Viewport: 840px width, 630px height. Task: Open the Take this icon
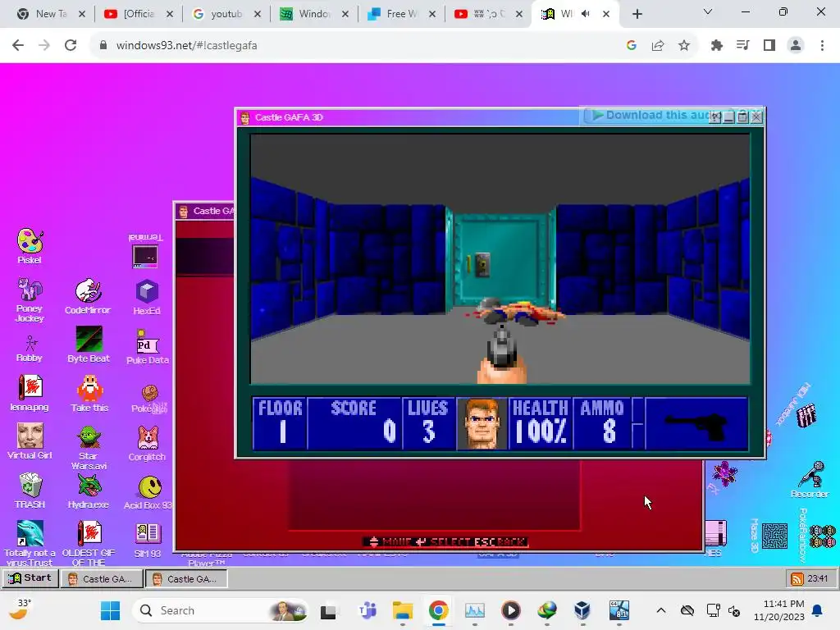point(89,393)
